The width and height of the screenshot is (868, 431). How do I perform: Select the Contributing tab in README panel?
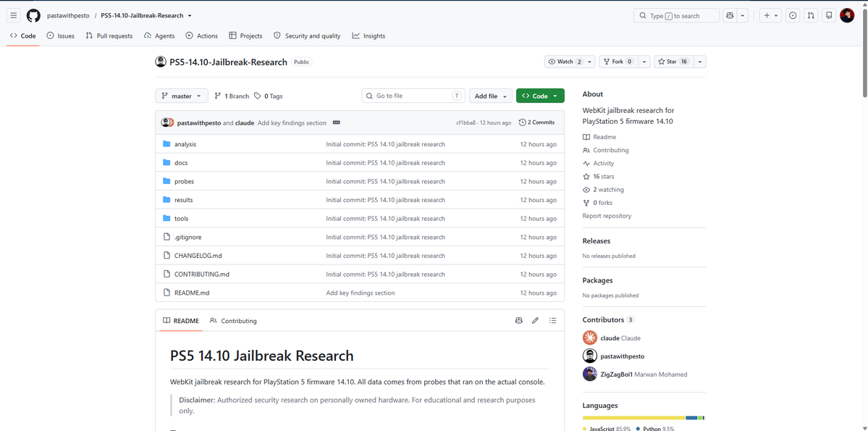click(x=233, y=321)
